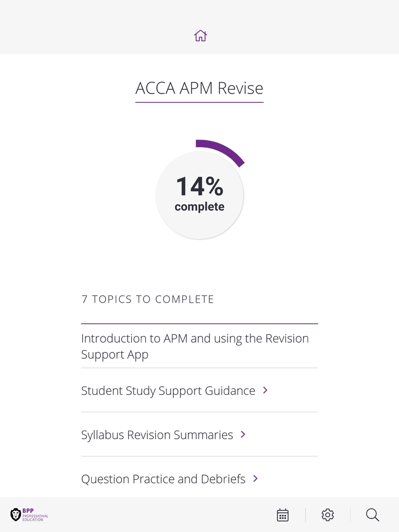The width and height of the screenshot is (399, 532).
Task: Click the BPP Professional Education logo
Action: coord(29,515)
